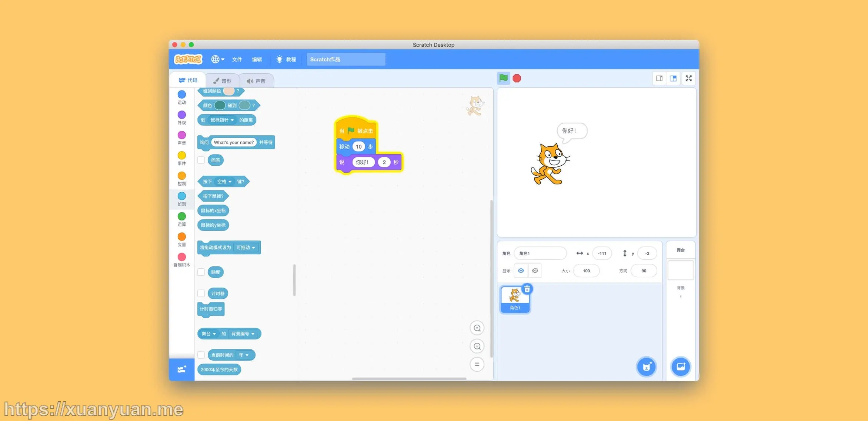The width and height of the screenshot is (868, 421).
Task: Tick the 回答 reporter checkbox
Action: [201, 160]
